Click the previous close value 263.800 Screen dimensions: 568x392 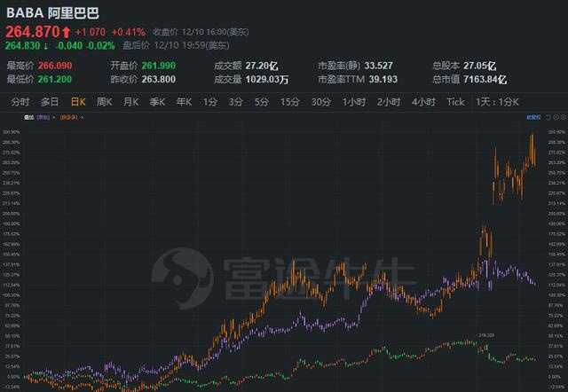pyautogui.click(x=159, y=79)
